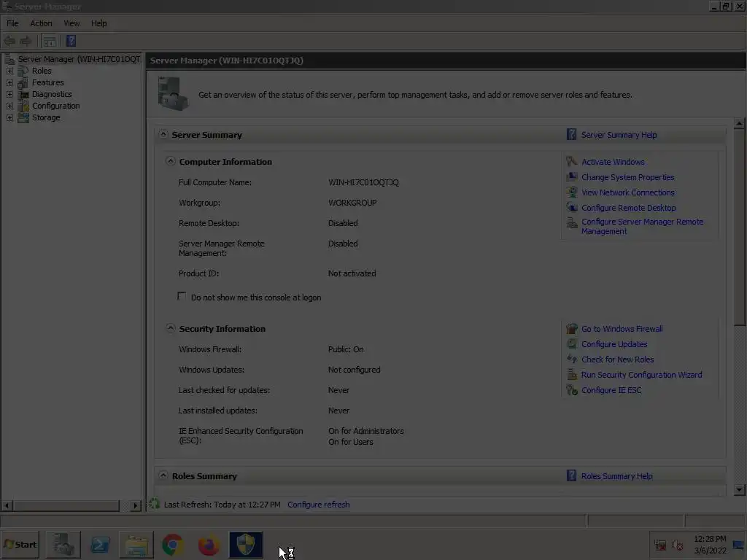Viewport: 747px width, 560px height.
Task: Click the View Network Connections icon
Action: pyautogui.click(x=571, y=192)
